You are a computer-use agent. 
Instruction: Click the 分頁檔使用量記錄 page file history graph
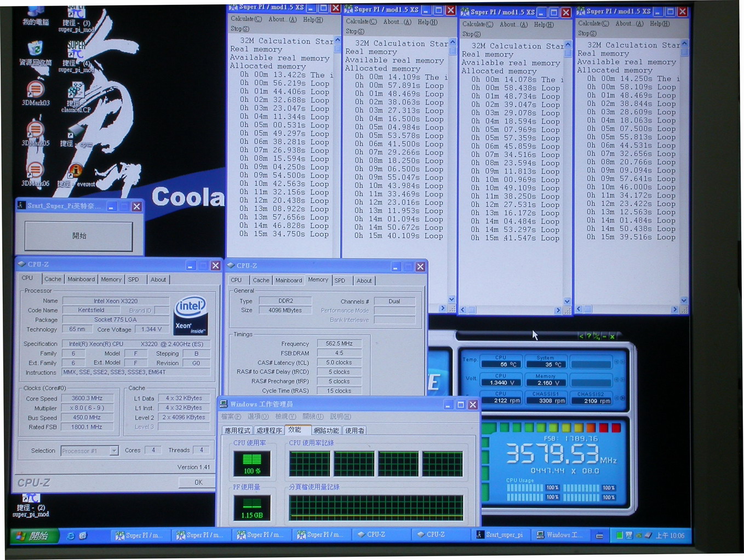[376, 507]
